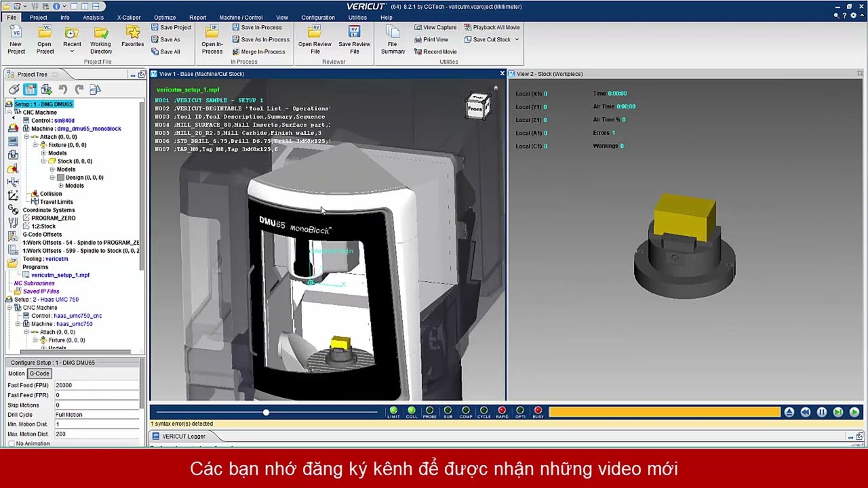Toggle the CYCLE status light
Image resolution: width=868 pixels, height=488 pixels.
tap(484, 411)
